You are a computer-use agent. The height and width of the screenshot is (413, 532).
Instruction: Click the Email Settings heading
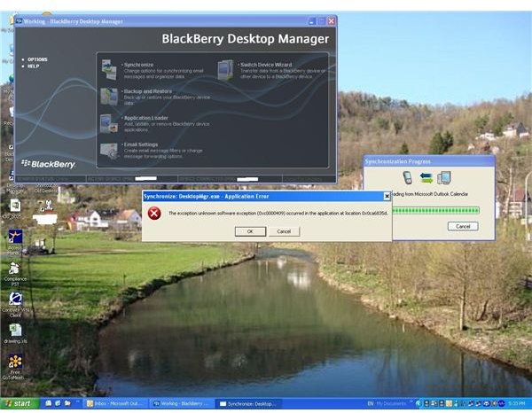140,144
